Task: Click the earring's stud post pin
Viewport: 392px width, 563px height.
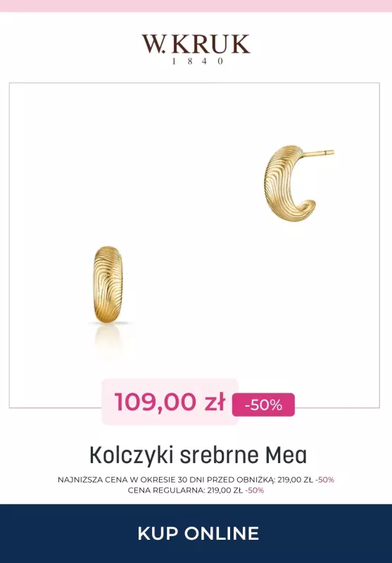Action: point(319,153)
